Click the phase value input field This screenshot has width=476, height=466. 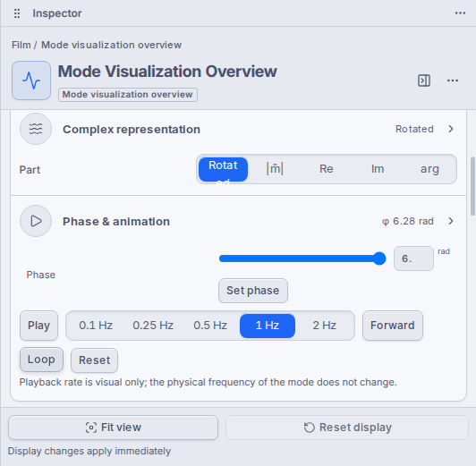point(413,258)
